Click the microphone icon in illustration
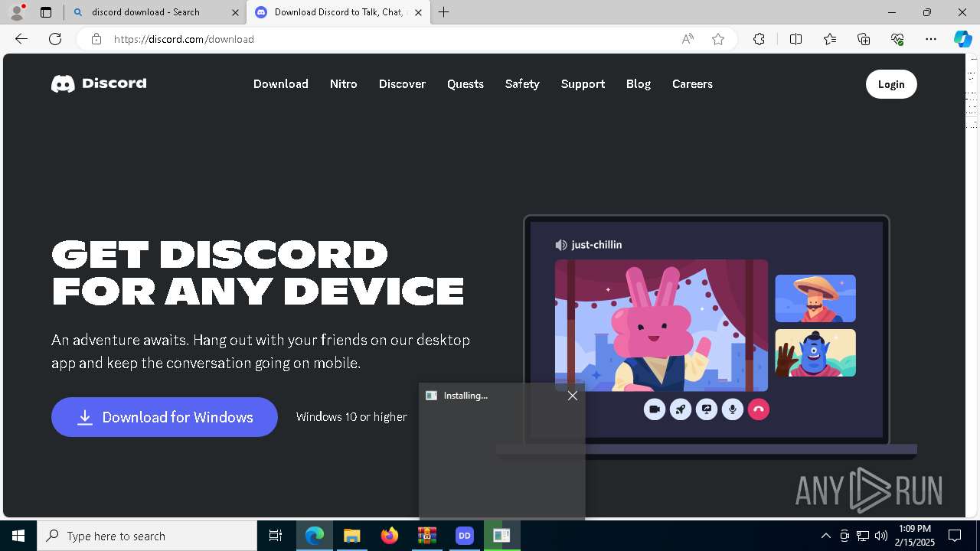Screen dimensions: 980x551 pyautogui.click(x=733, y=409)
